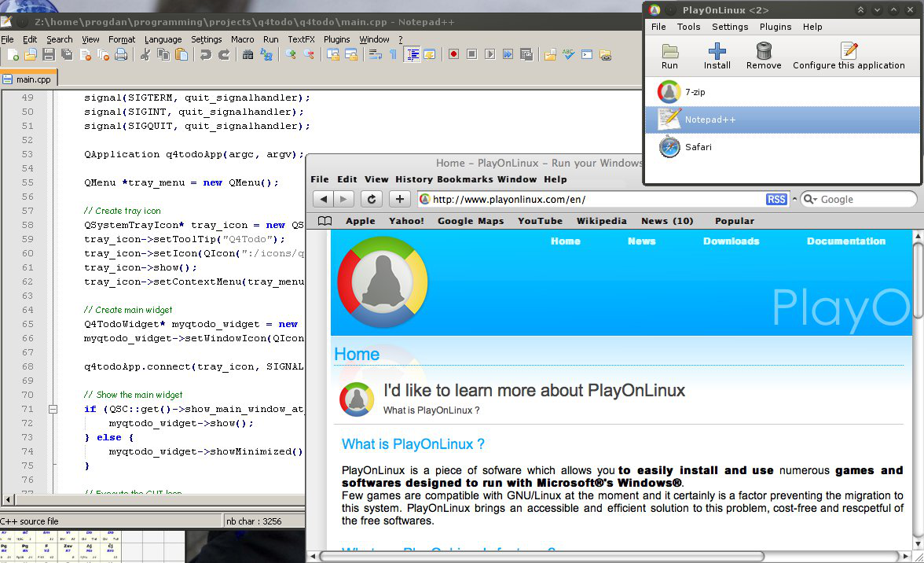This screenshot has width=924, height=563.
Task: Toggle synchronized vertical scrolling icon
Action: [332, 55]
